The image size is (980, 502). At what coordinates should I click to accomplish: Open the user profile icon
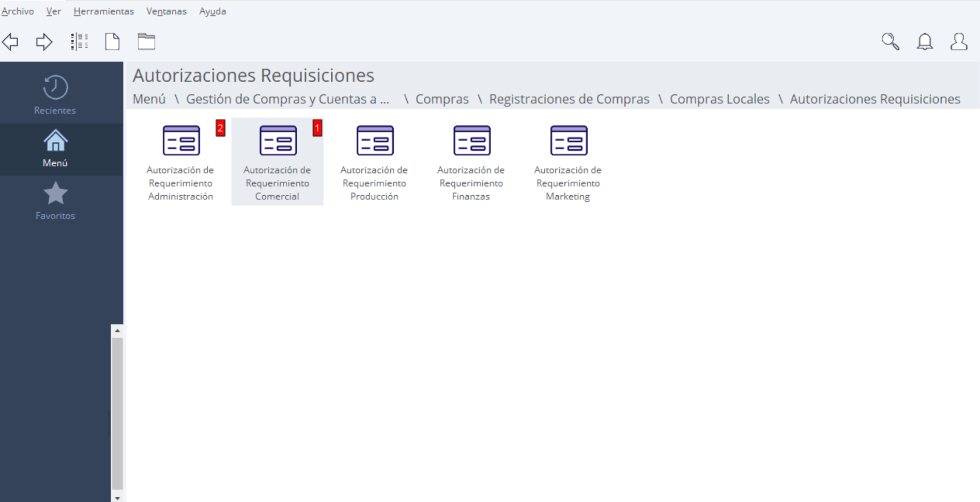click(959, 42)
